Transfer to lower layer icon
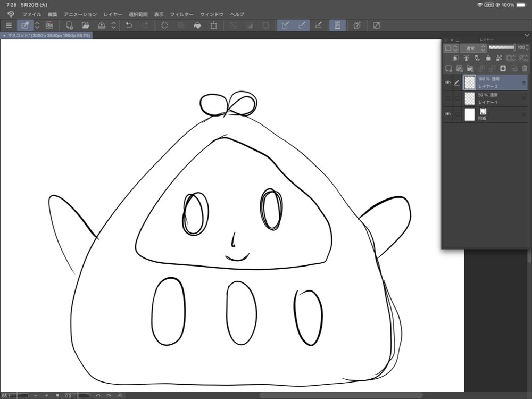 [481, 69]
